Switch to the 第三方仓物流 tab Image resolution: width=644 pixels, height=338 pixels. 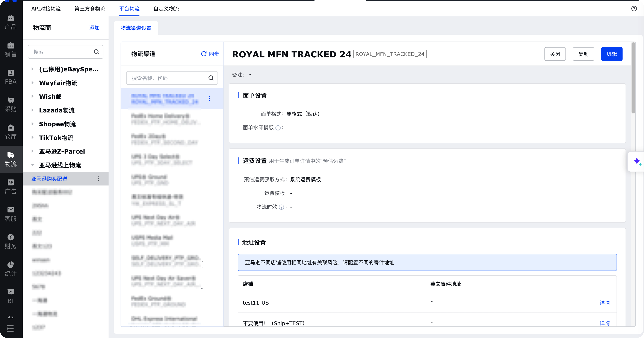click(90, 9)
